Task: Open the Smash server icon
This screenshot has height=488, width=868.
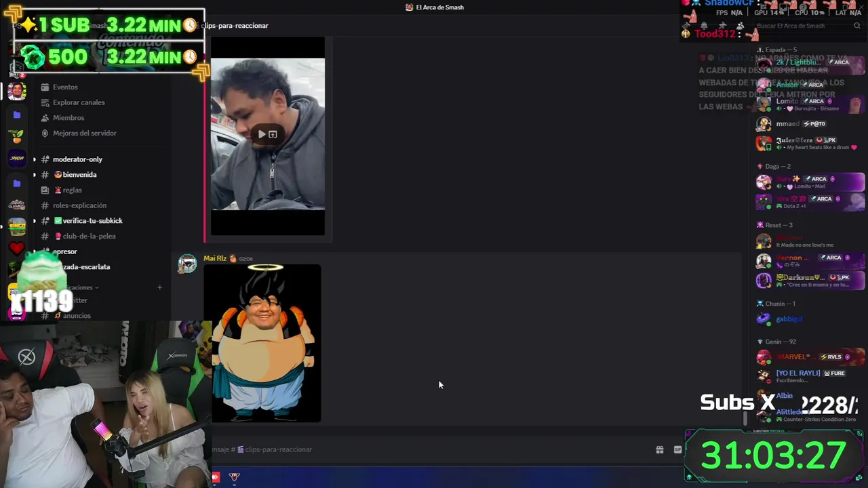Action: click(x=17, y=159)
